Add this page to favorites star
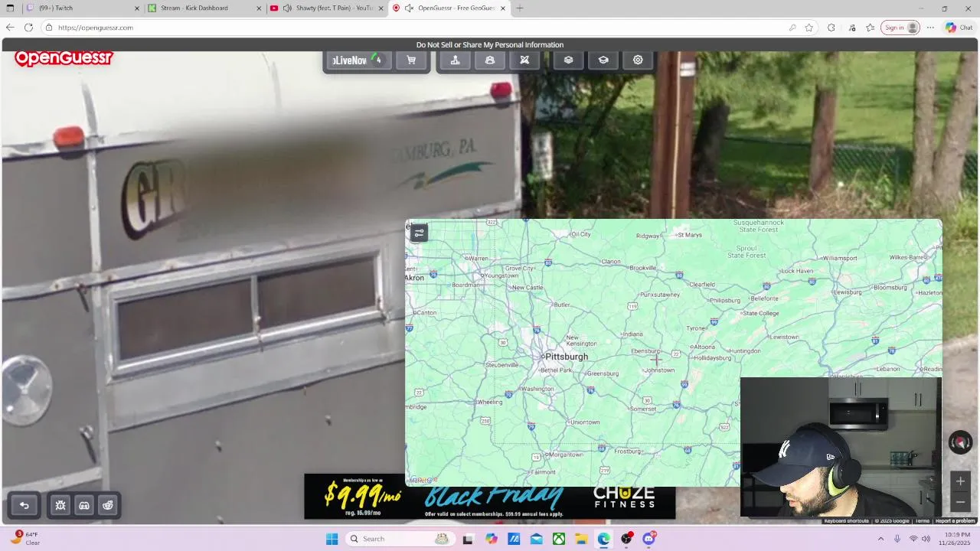The image size is (980, 551). coord(808,28)
